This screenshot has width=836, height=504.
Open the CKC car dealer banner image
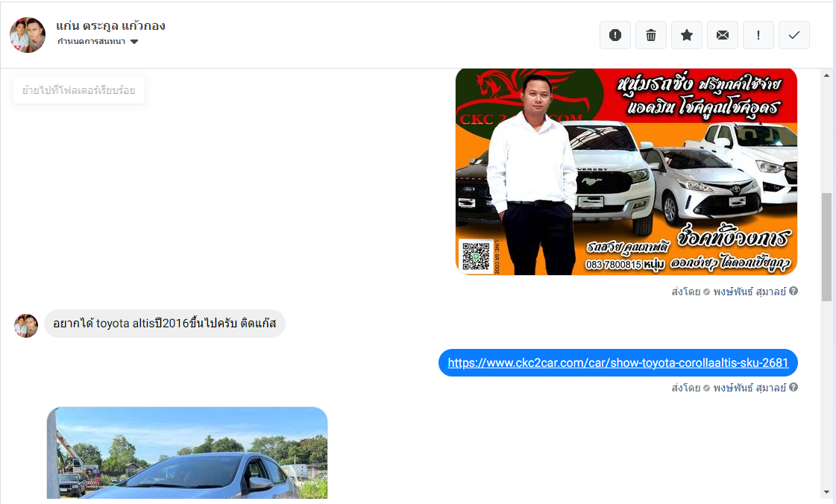pyautogui.click(x=626, y=171)
